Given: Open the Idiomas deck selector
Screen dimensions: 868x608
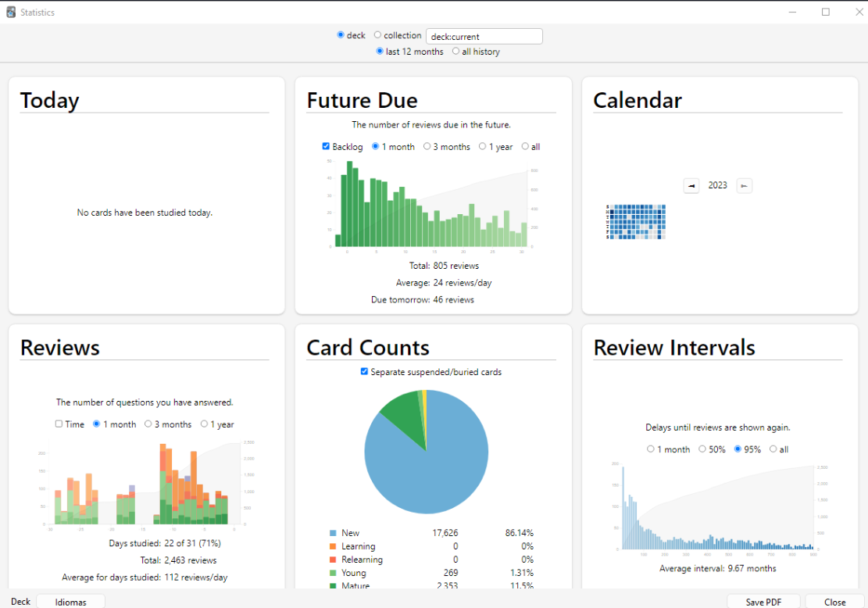Looking at the screenshot, I should [70, 602].
